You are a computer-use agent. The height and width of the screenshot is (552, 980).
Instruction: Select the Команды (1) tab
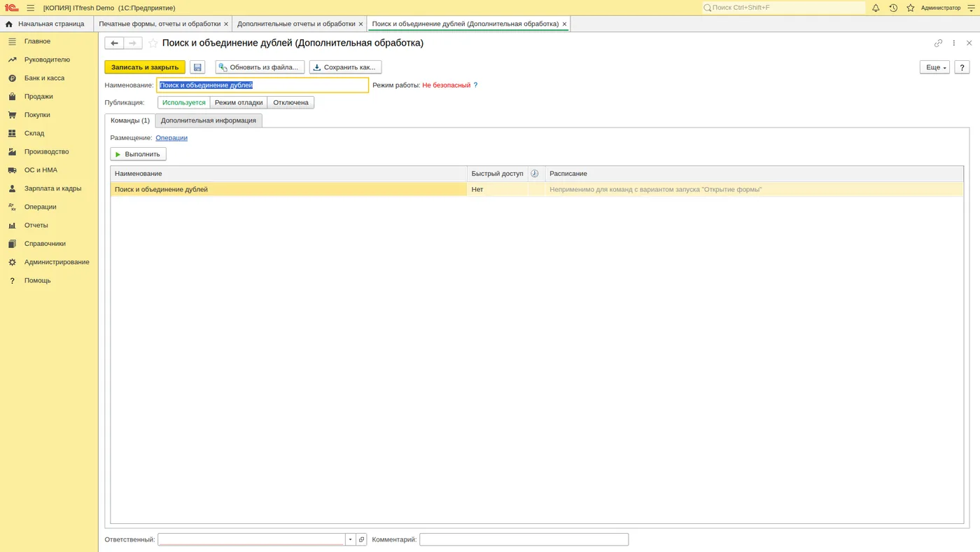pyautogui.click(x=130, y=120)
